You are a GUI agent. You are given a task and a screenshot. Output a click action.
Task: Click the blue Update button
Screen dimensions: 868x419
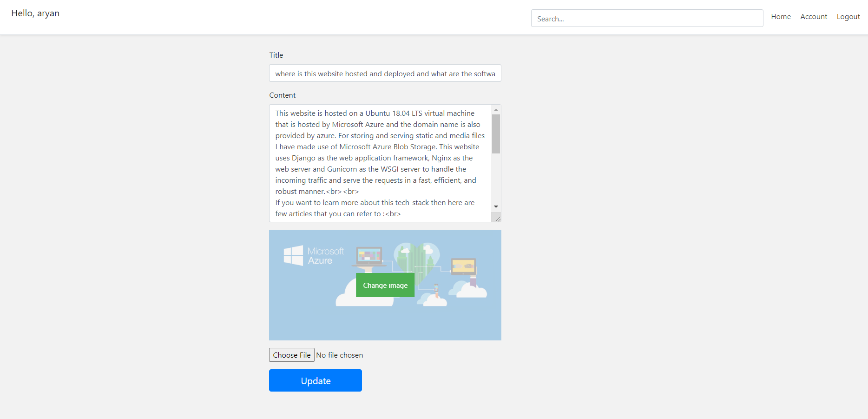point(315,380)
